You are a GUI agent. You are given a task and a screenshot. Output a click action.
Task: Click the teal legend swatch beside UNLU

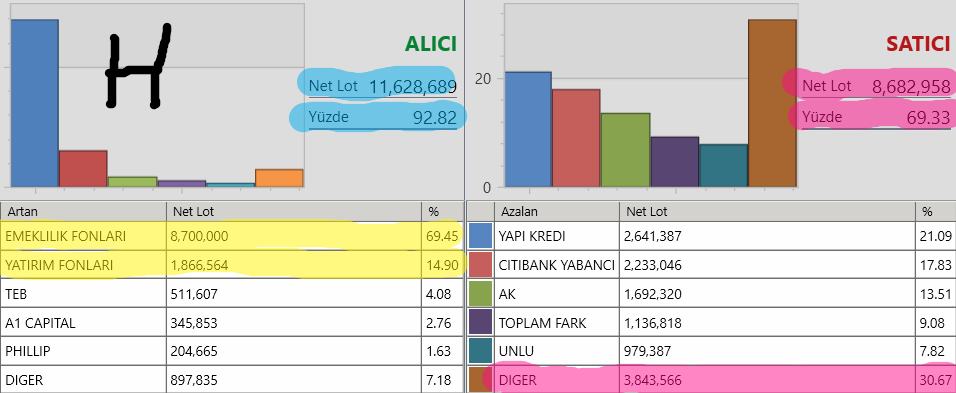point(480,352)
